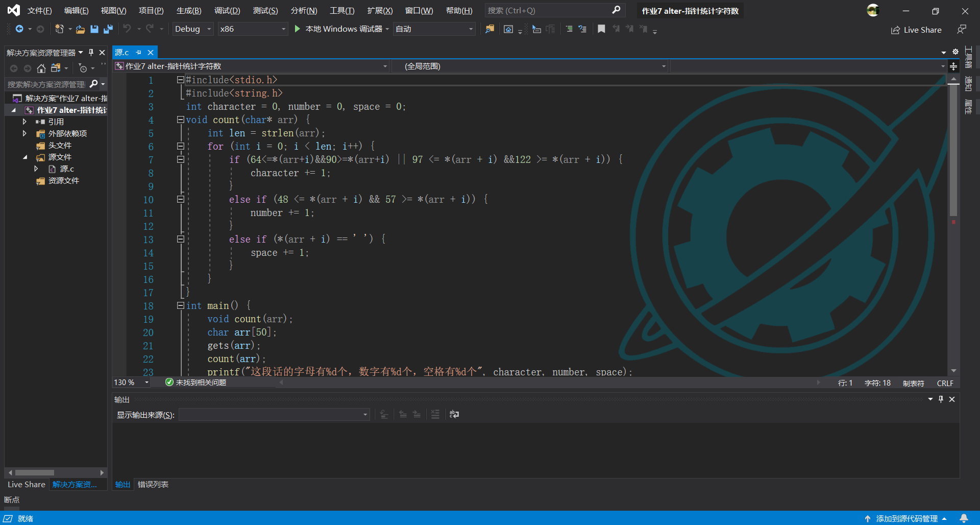This screenshot has height=525, width=980.
Task: Switch to the 错误列表 tab
Action: (x=153, y=484)
